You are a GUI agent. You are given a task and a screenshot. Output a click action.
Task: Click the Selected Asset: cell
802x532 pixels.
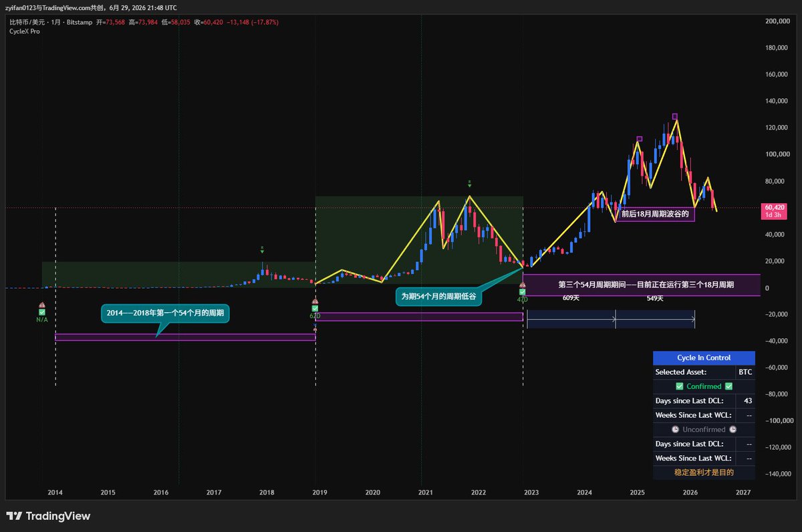(694, 372)
